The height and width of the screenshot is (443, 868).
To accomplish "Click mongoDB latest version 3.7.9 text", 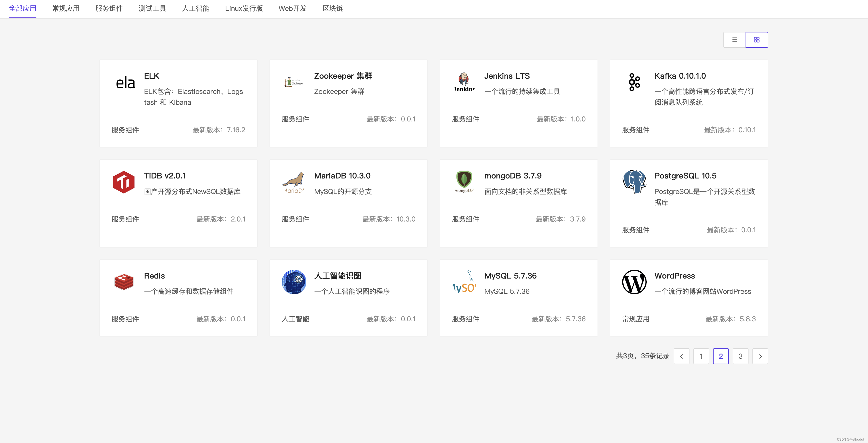I will click(561, 219).
